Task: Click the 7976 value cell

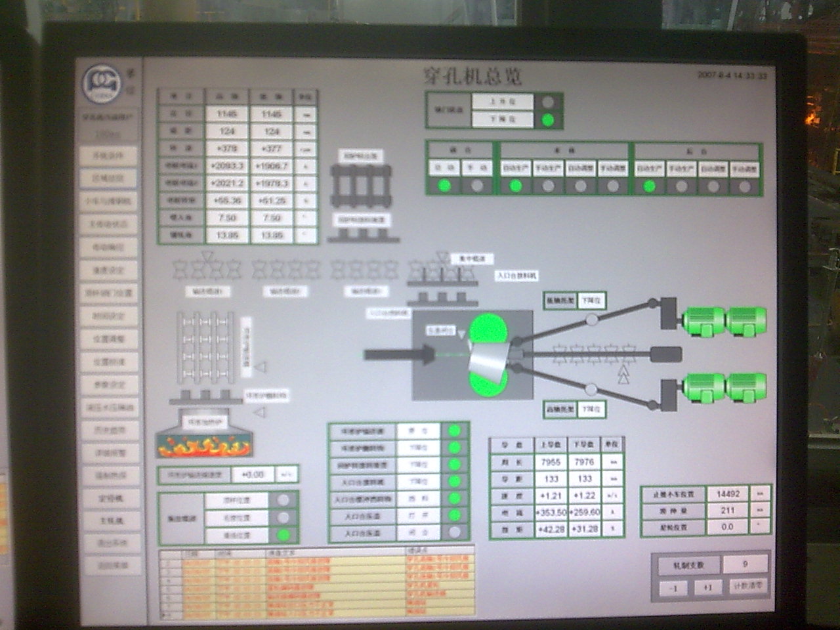Action: click(584, 462)
